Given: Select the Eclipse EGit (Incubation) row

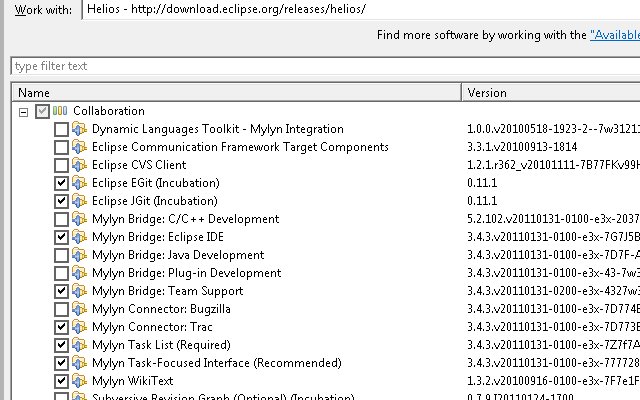Looking at the screenshot, I should pyautogui.click(x=156, y=183).
